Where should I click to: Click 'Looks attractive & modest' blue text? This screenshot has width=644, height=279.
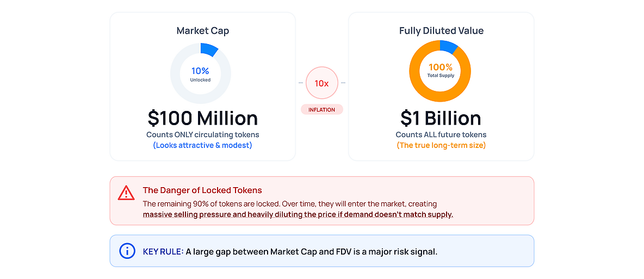202,145
